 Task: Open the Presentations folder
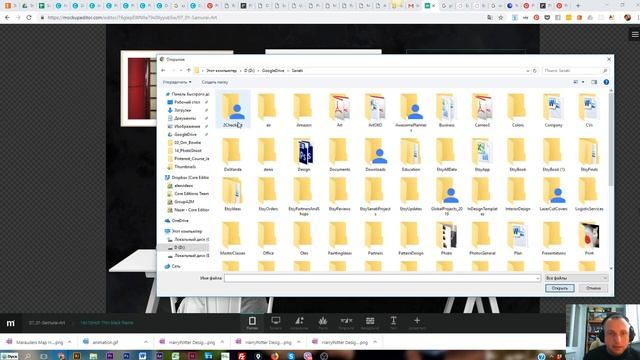(x=553, y=238)
